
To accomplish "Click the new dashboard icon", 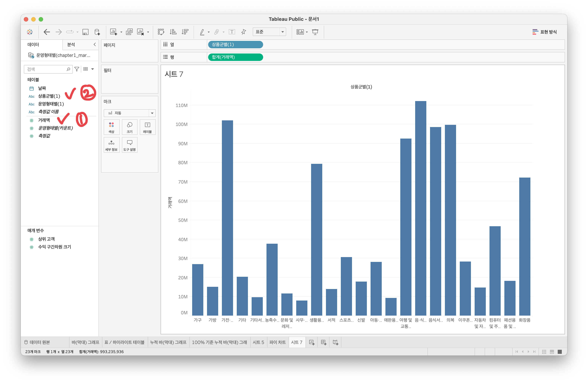I will [x=323, y=342].
